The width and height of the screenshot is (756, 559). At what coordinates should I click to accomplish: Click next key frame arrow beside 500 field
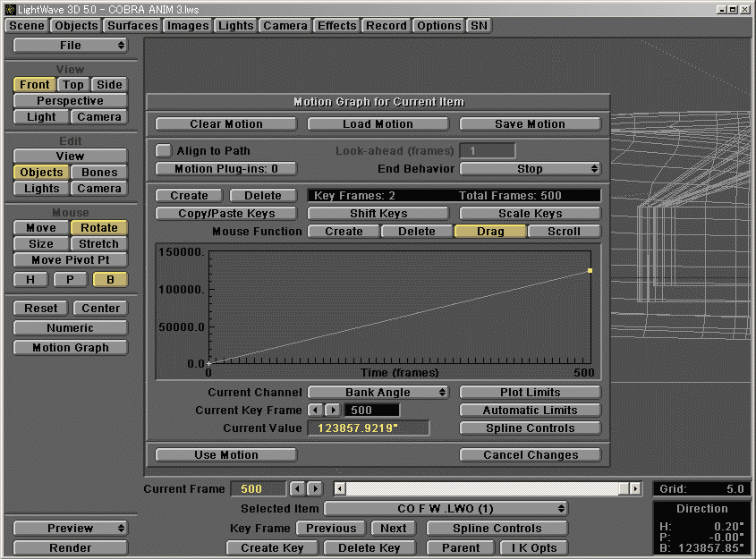pos(332,411)
